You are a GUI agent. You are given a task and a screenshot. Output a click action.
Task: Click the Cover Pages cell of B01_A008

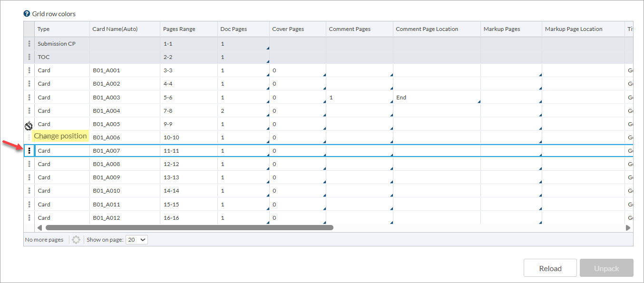click(298, 164)
